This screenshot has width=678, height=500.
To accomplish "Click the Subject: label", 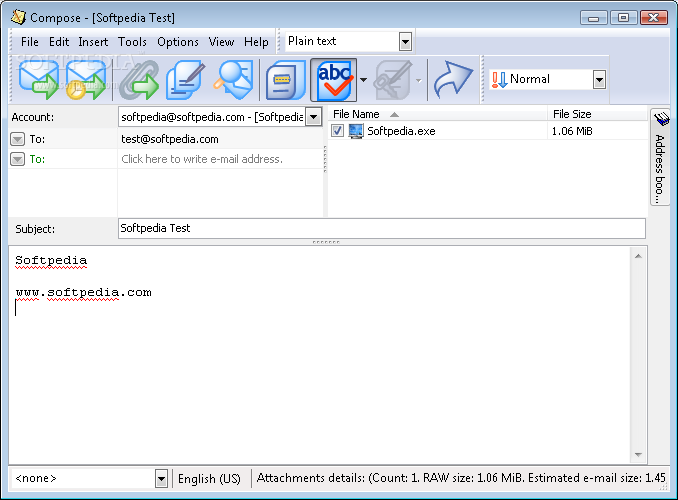I will 35,229.
